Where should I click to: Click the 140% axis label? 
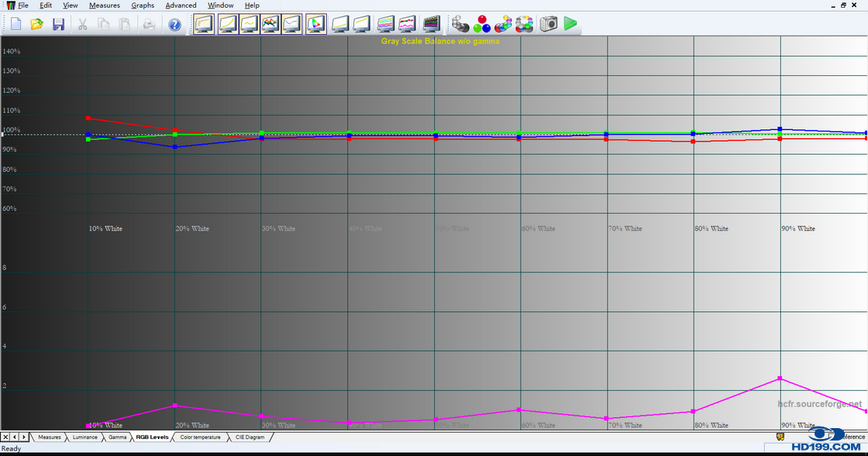(x=11, y=51)
